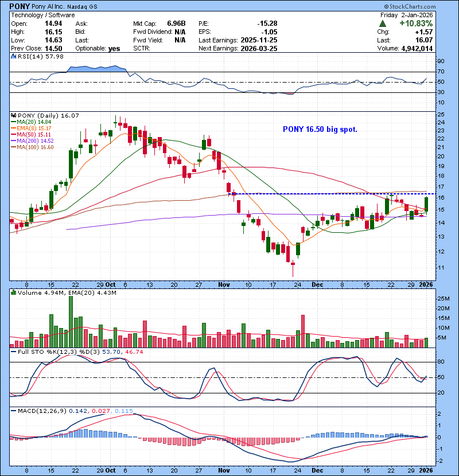The image size is (459, 476).
Task: Click the MACD signal value 0.027
Action: 101,411
